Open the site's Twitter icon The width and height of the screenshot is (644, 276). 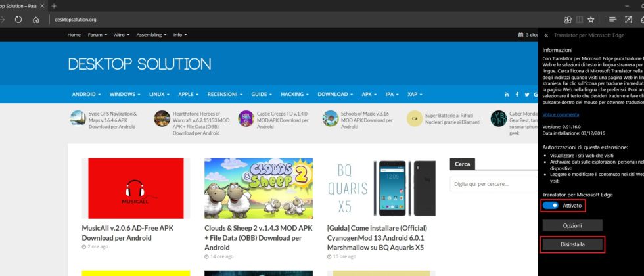point(527,95)
